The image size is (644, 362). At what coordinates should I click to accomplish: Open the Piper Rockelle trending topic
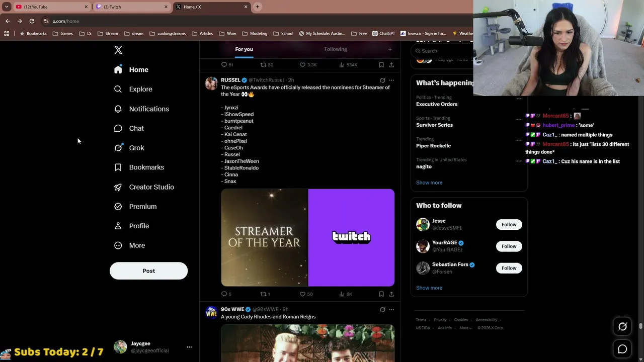(x=433, y=146)
